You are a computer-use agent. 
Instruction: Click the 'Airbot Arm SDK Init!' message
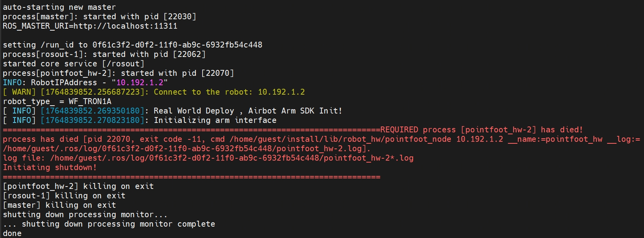pyautogui.click(x=295, y=111)
